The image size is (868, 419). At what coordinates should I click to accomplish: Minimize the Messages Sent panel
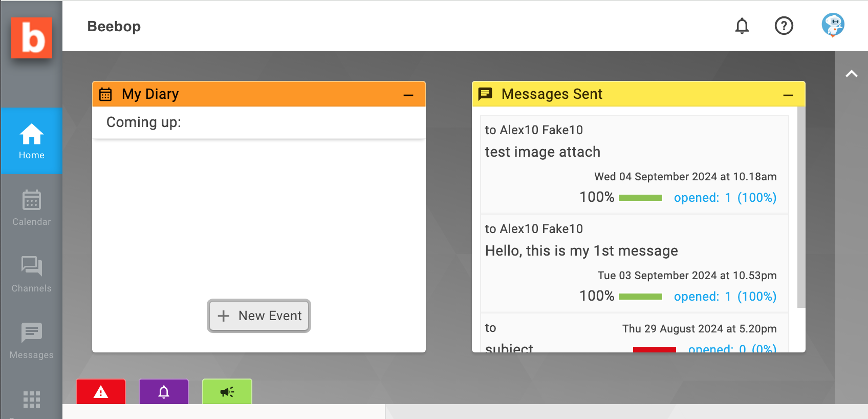[x=788, y=95]
